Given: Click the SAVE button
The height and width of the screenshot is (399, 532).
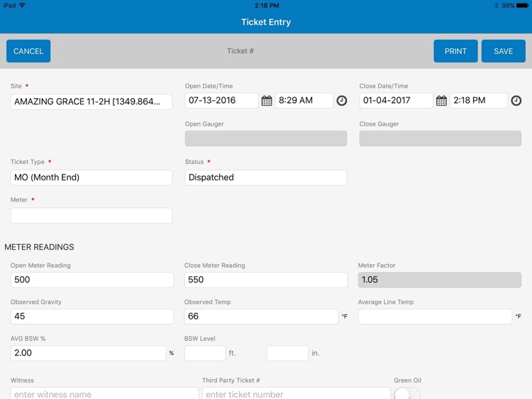Looking at the screenshot, I should pyautogui.click(x=504, y=51).
